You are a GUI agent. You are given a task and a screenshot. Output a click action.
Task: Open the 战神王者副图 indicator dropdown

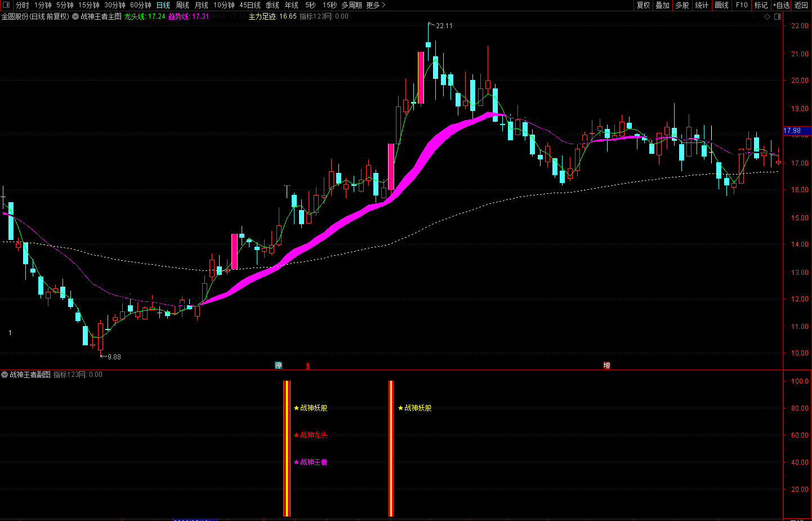5,375
